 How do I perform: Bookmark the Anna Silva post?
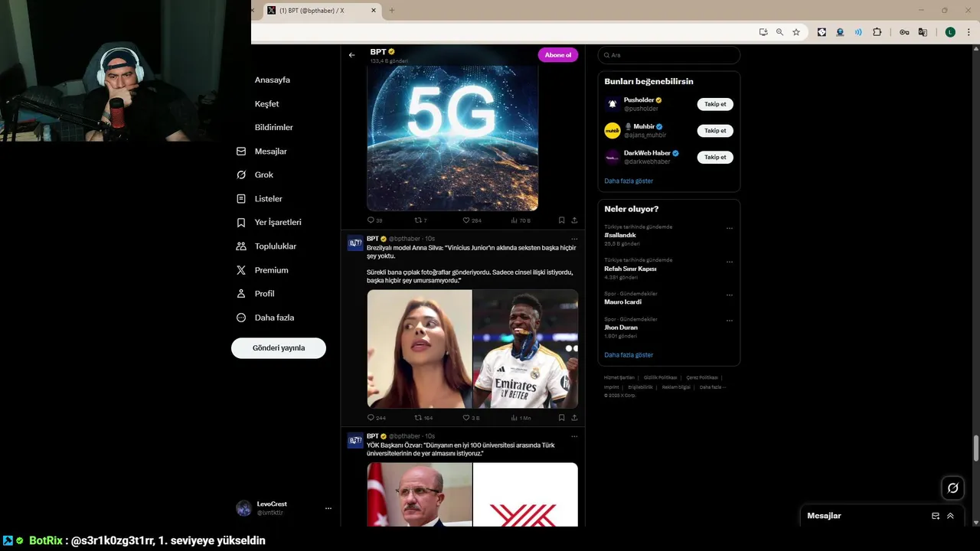(561, 418)
